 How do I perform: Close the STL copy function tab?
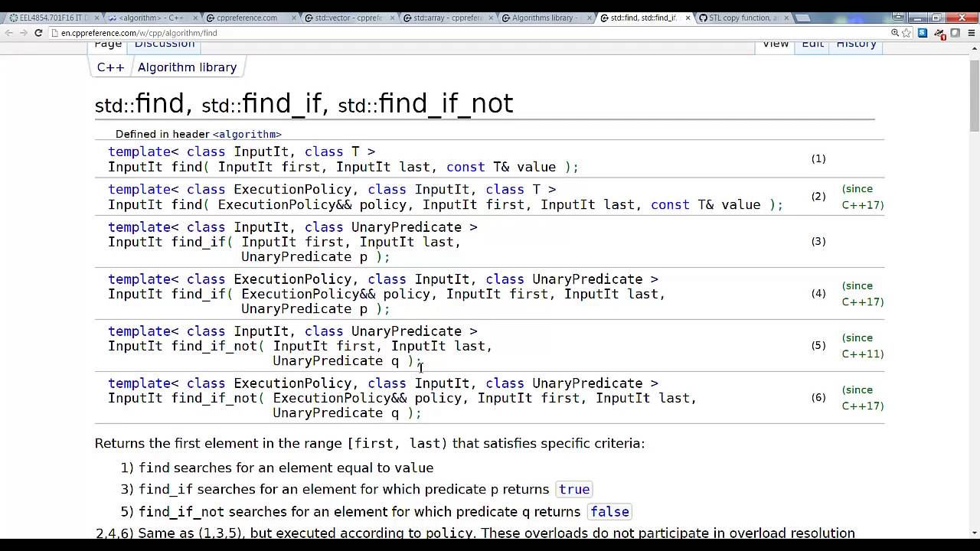tap(786, 18)
